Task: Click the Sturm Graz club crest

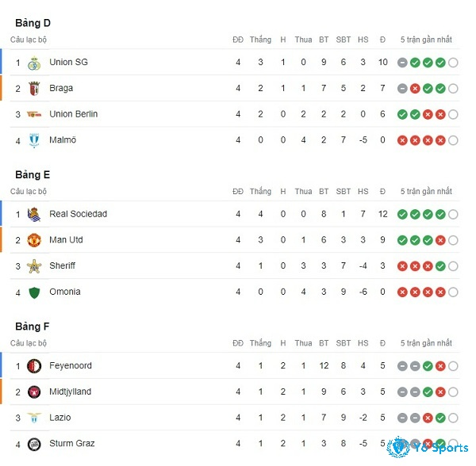Action: tap(34, 444)
